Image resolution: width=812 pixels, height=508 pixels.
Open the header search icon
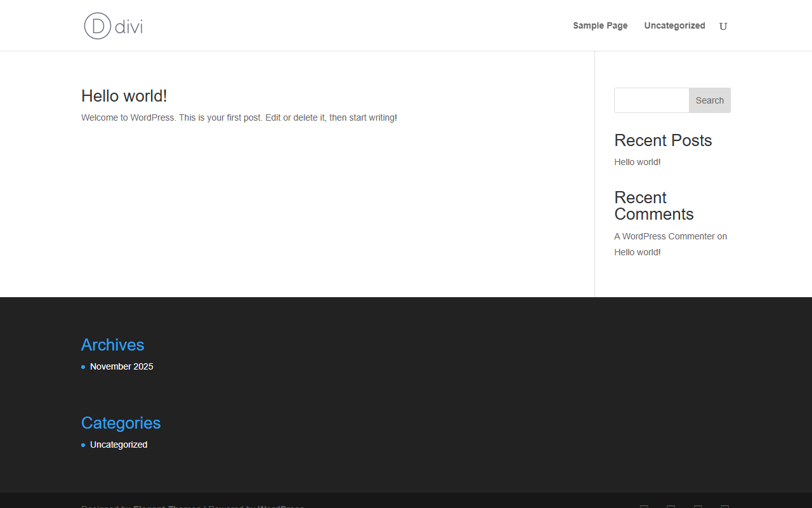coord(723,27)
